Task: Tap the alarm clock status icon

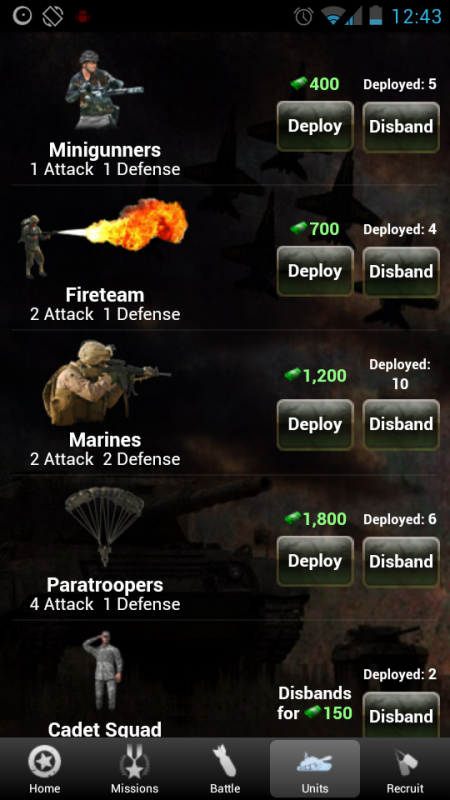Action: click(x=304, y=16)
